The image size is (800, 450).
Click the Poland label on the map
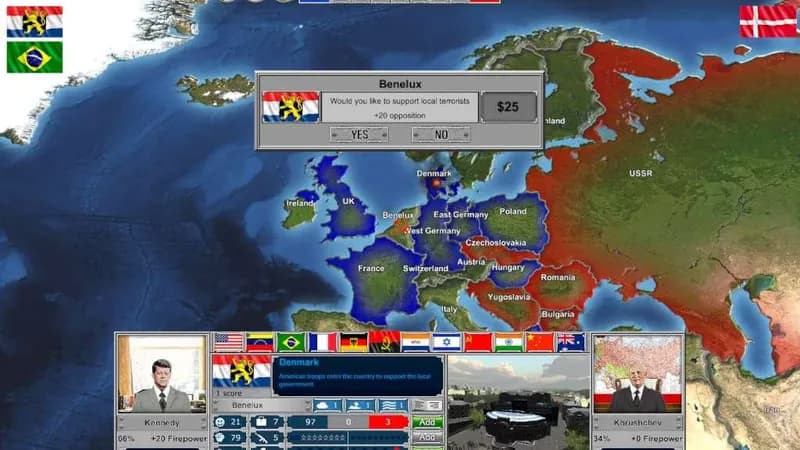(513, 211)
